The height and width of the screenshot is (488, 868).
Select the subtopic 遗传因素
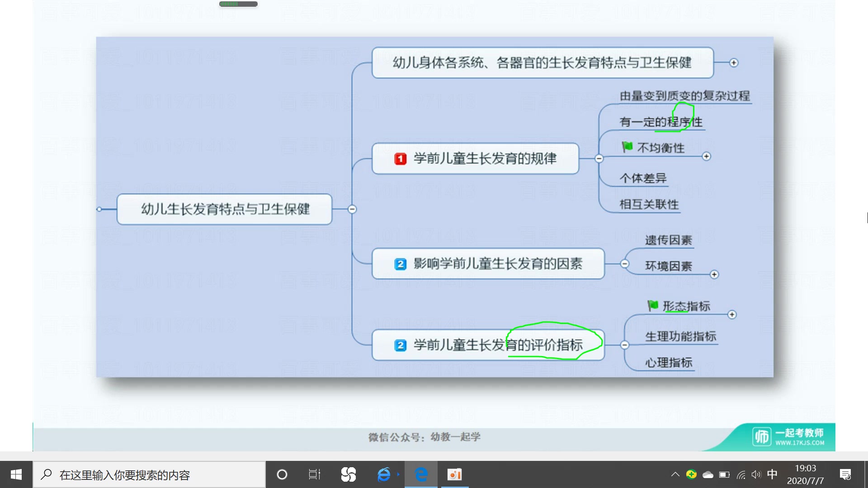coord(669,240)
